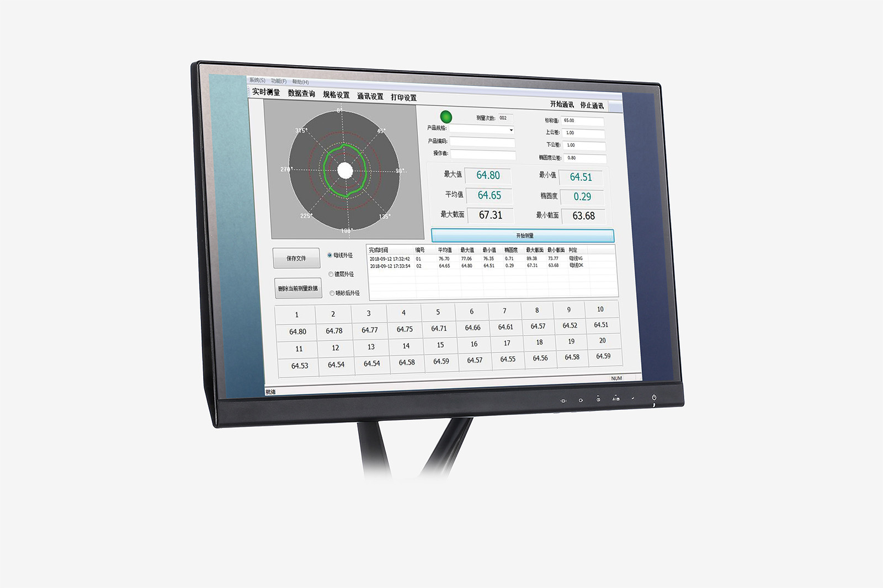Select the 喷砂后外径 radio button
The image size is (883, 588).
(332, 293)
